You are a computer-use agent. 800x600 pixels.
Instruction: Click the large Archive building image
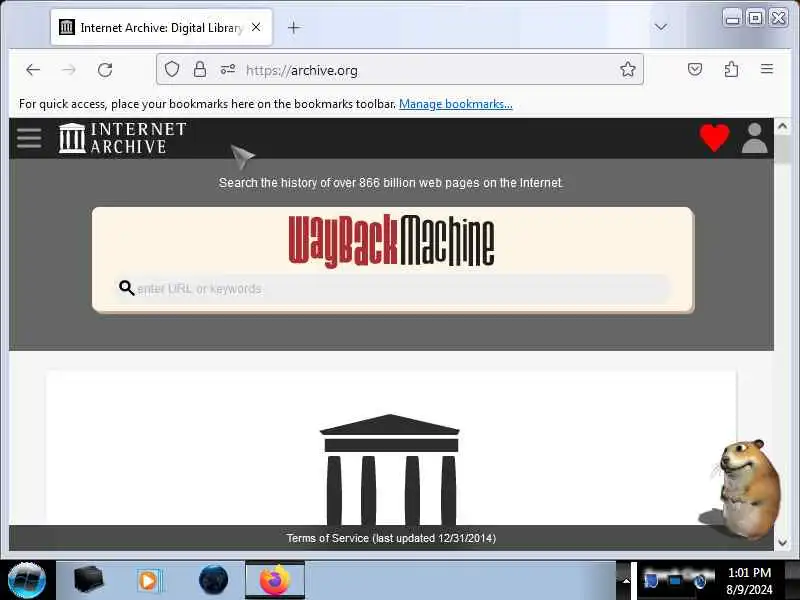click(390, 469)
